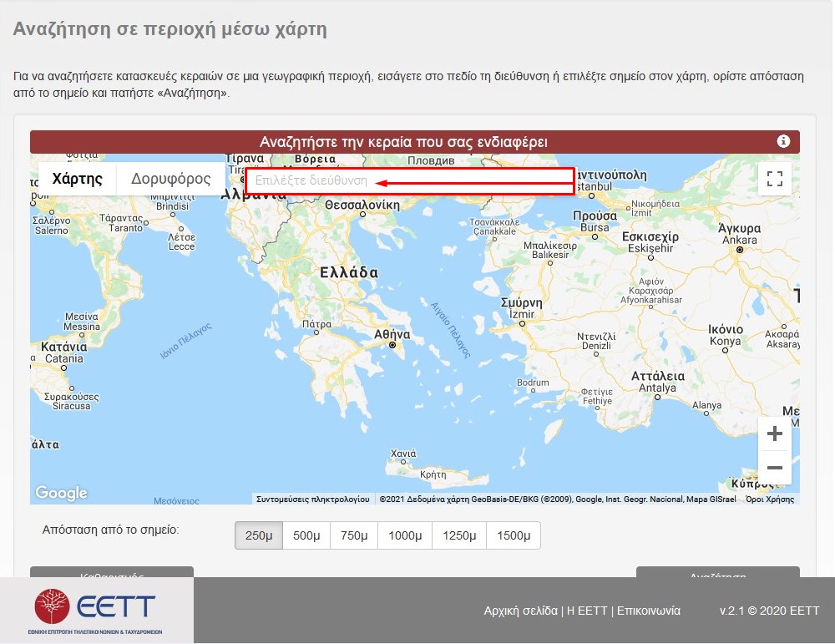Click the EETT logo in the footer
This screenshot has width=835, height=644.
point(96,610)
